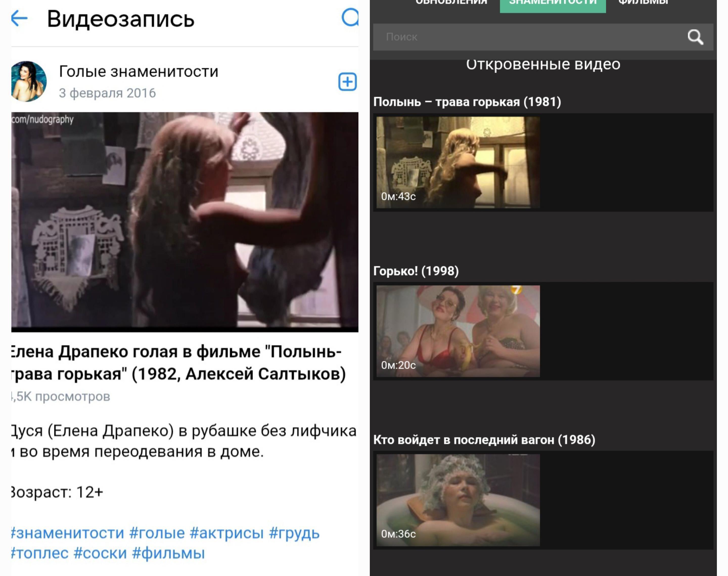
Task: Open the community avatar picture
Action: [x=29, y=81]
